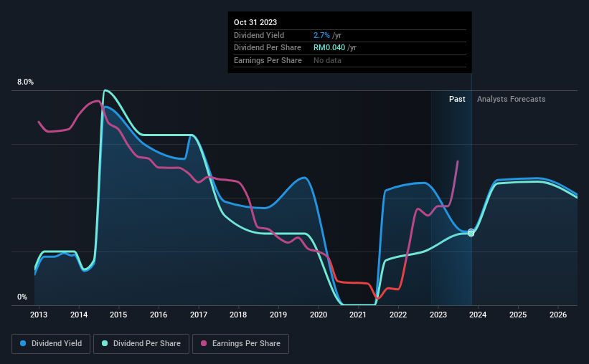
Task: Click the 2025 x-axis label
Action: pos(518,315)
